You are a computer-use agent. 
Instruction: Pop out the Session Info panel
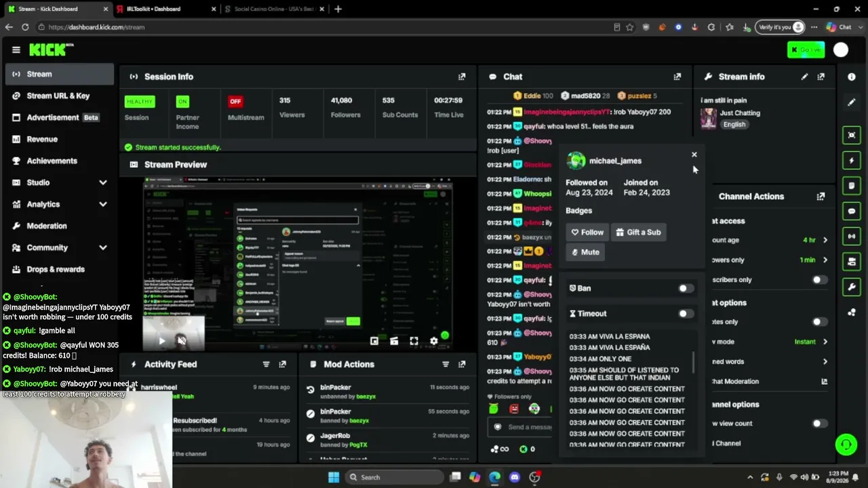pyautogui.click(x=462, y=77)
